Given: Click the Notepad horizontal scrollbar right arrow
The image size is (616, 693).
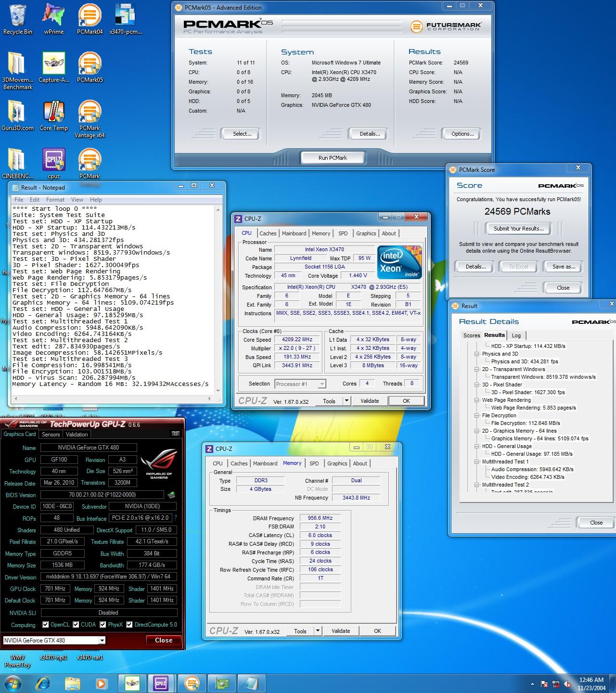Looking at the screenshot, I should (210, 398).
